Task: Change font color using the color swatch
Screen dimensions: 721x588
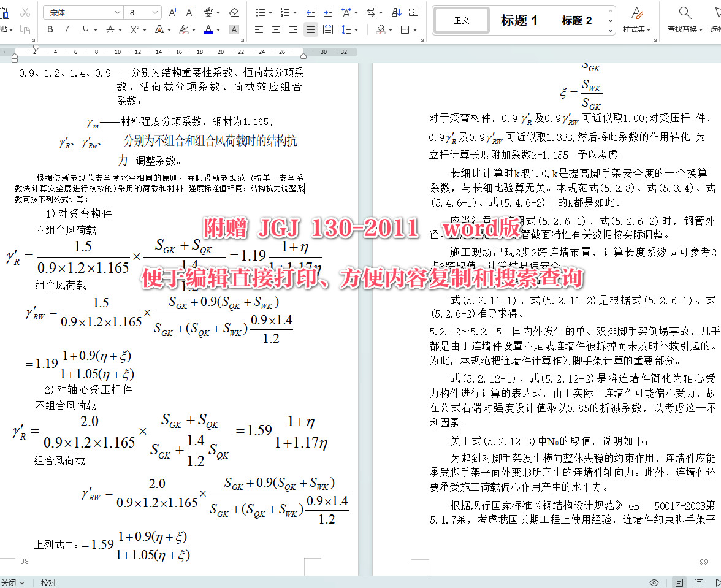Action: pos(209,29)
